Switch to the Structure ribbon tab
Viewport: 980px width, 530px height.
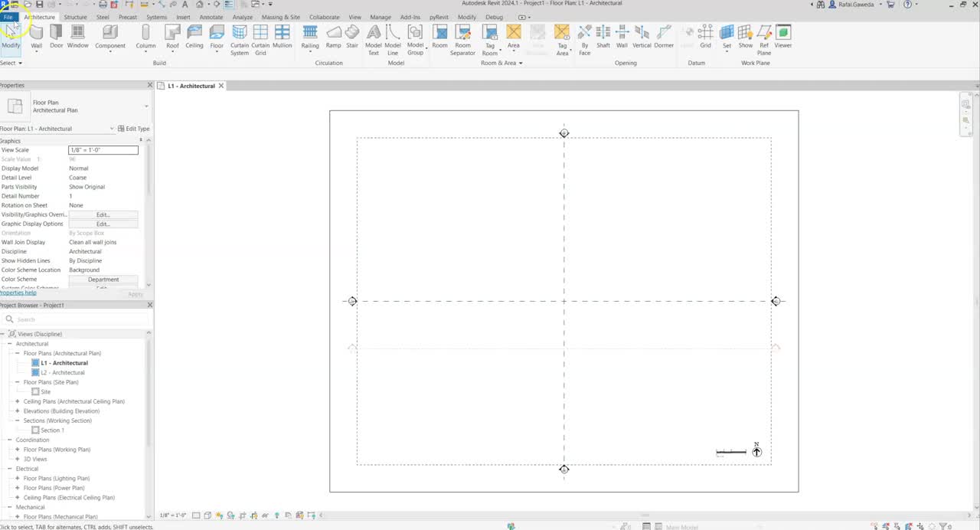click(x=75, y=17)
